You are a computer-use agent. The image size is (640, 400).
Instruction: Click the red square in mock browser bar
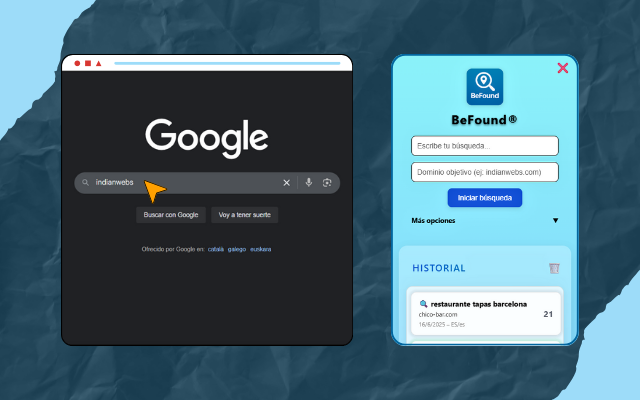[88, 63]
